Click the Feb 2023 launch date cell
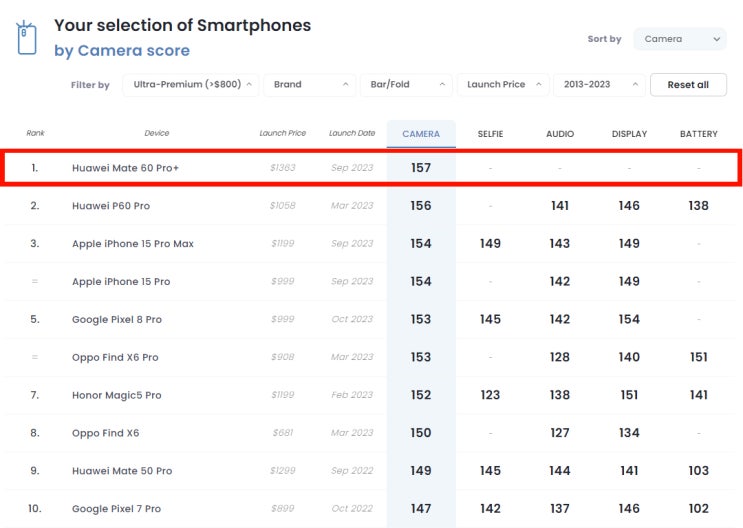 pyautogui.click(x=352, y=395)
